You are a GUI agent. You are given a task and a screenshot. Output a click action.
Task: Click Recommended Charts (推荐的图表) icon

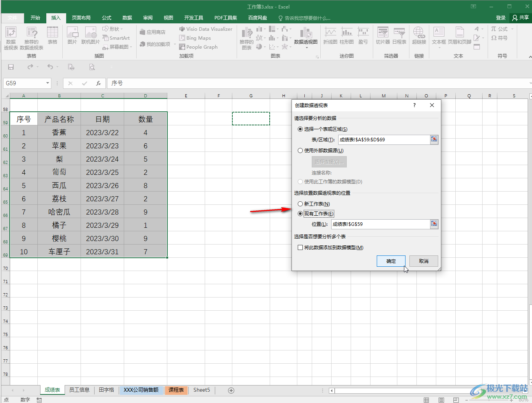point(247,38)
